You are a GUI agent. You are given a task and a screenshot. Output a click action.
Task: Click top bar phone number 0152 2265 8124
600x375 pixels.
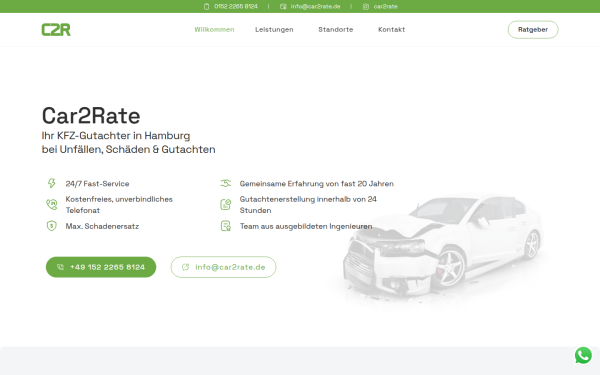[x=236, y=7]
